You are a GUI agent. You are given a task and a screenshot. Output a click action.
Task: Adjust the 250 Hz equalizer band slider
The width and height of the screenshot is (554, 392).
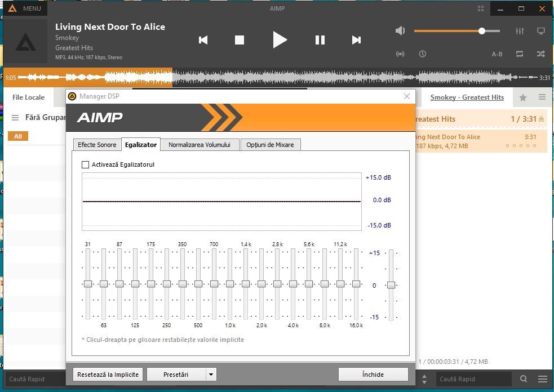coord(167,284)
